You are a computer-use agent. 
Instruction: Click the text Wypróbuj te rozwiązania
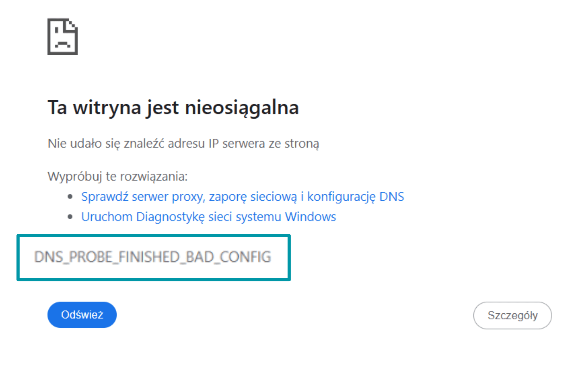coord(117,176)
